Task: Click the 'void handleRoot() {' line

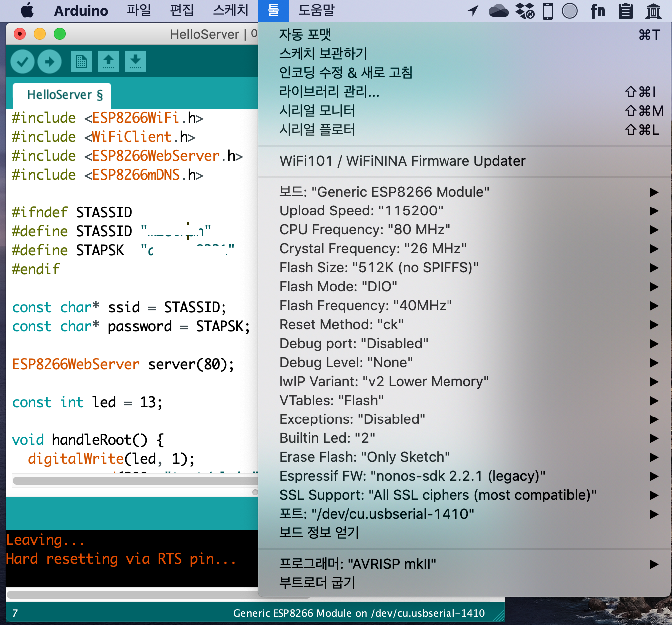Action: point(88,440)
